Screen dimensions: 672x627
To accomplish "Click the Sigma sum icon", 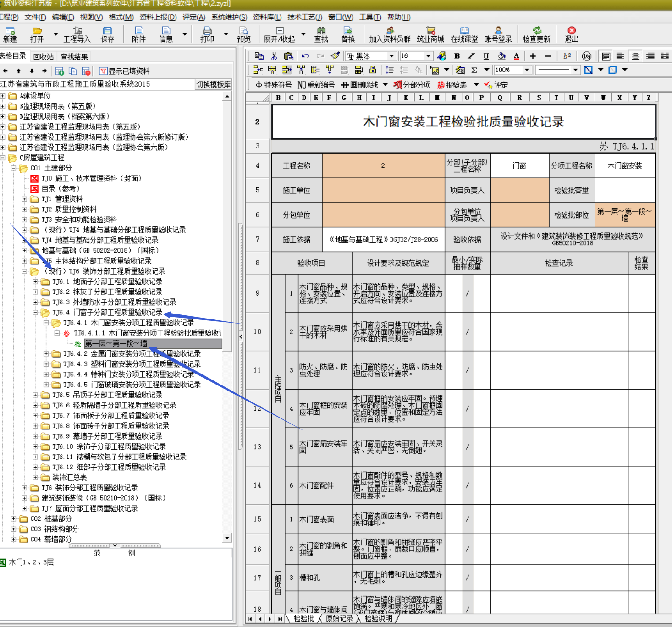I will (x=474, y=70).
